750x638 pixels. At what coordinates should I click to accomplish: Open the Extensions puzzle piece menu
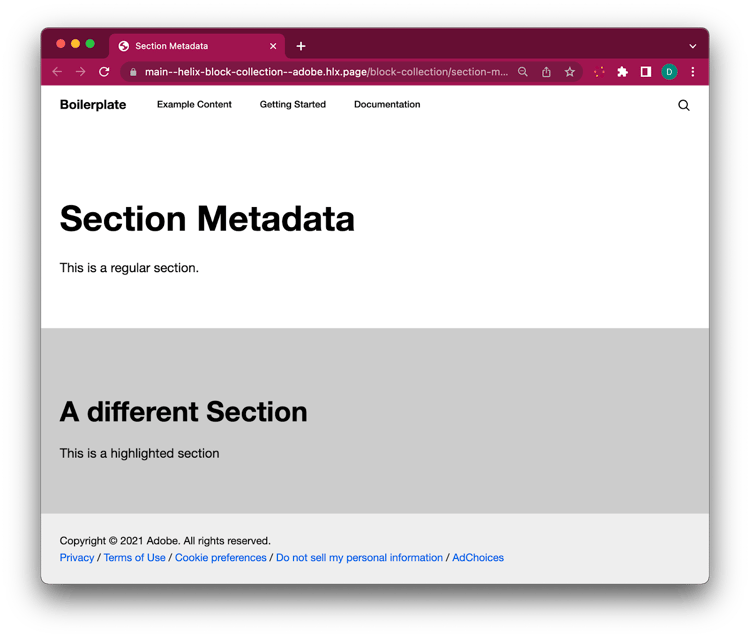(x=622, y=72)
